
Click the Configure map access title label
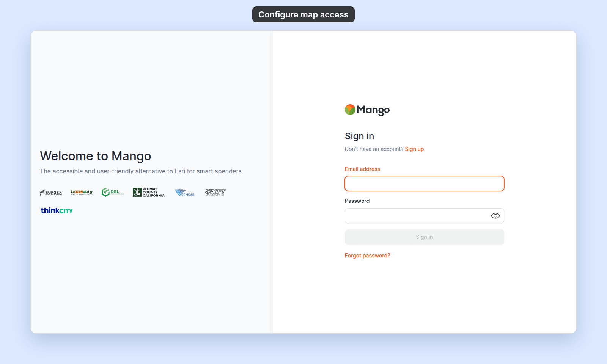point(303,14)
